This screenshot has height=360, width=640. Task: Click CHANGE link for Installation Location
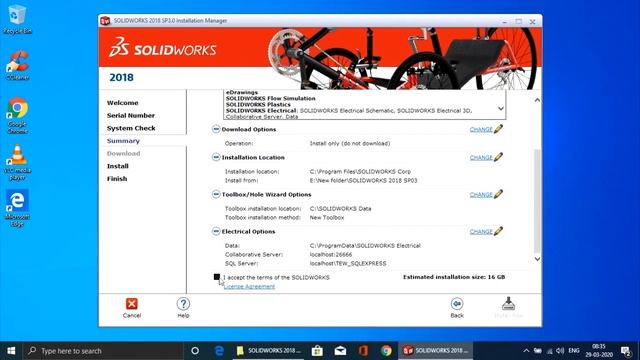click(x=481, y=158)
